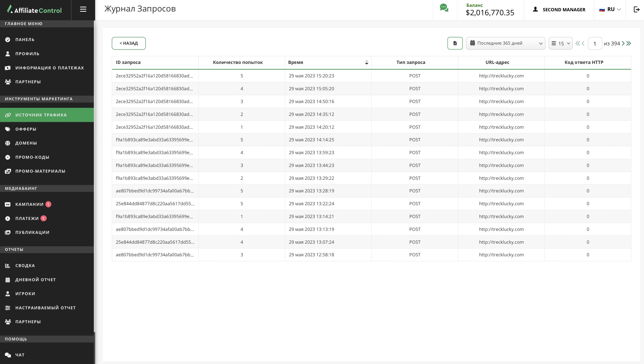Screen dimensions: 644x364
Task: Go to next page arrow
Action: [x=623, y=44]
